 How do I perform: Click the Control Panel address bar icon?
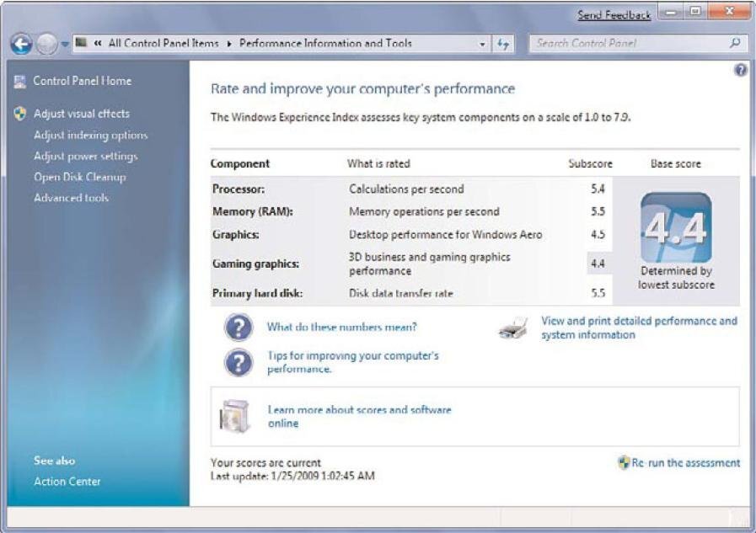[81, 43]
